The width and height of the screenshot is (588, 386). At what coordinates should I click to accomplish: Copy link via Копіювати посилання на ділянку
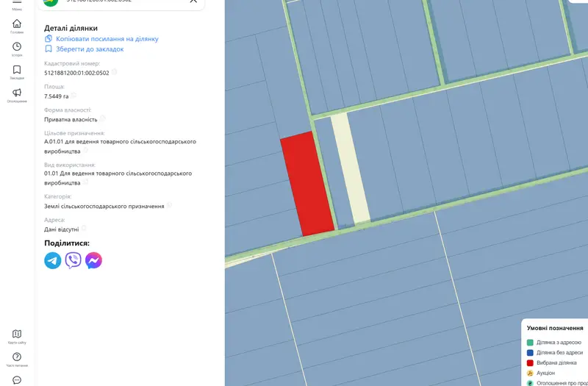(x=107, y=39)
